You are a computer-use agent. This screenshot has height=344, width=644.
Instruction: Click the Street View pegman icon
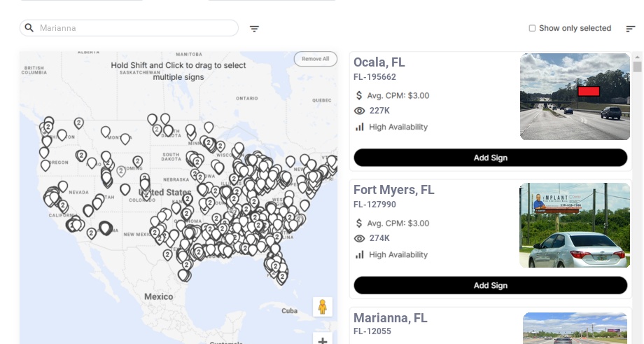click(x=322, y=307)
